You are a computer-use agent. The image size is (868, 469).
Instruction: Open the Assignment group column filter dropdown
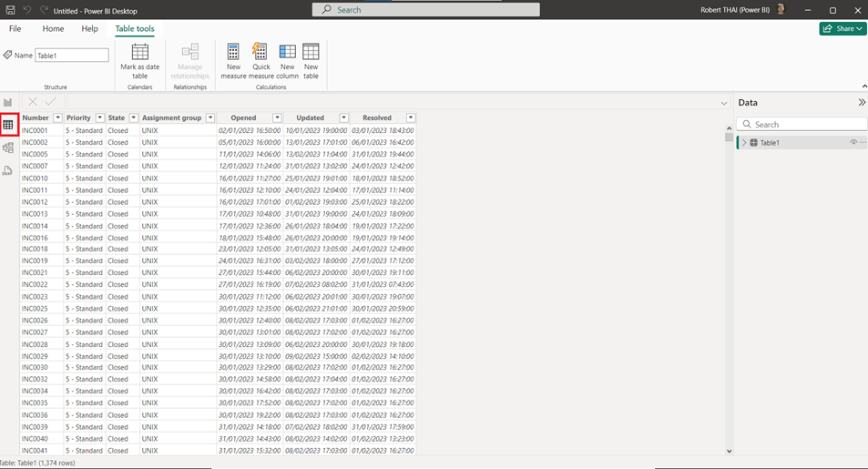210,117
